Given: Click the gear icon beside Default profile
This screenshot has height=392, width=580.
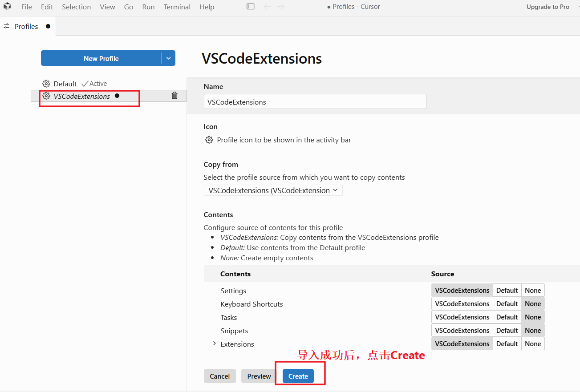Looking at the screenshot, I should pyautogui.click(x=46, y=84).
